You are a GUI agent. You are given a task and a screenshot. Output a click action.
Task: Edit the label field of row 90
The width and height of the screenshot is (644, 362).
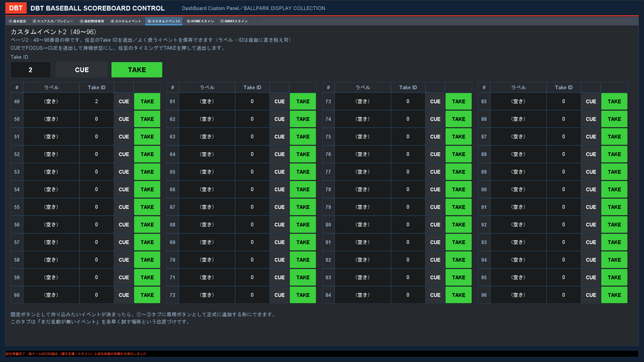click(x=518, y=190)
